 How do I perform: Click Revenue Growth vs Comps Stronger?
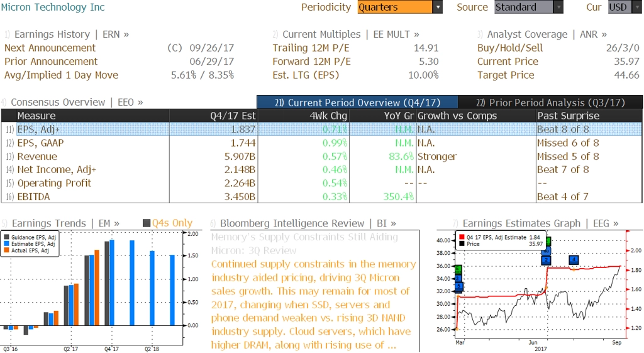437,156
